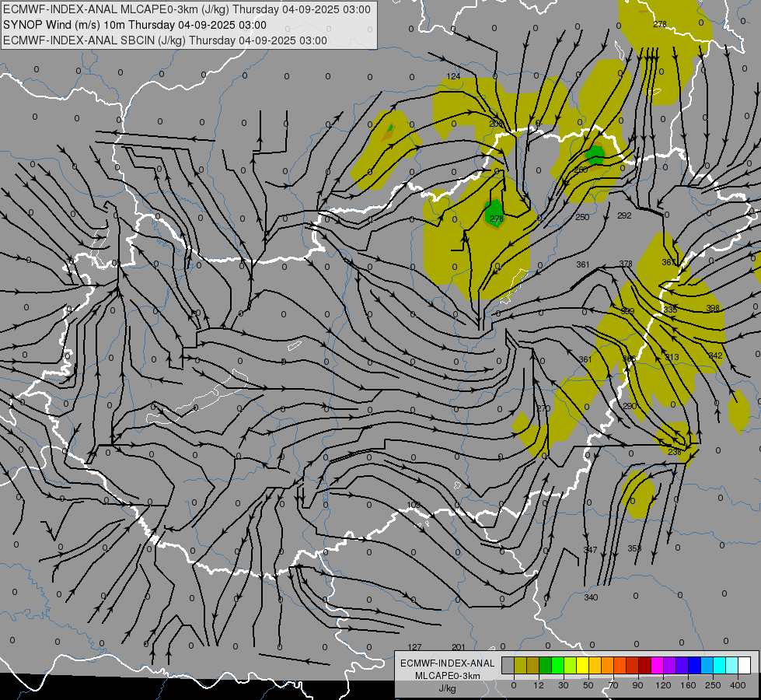Click the map value 292
761x700 pixels.
(625, 215)
